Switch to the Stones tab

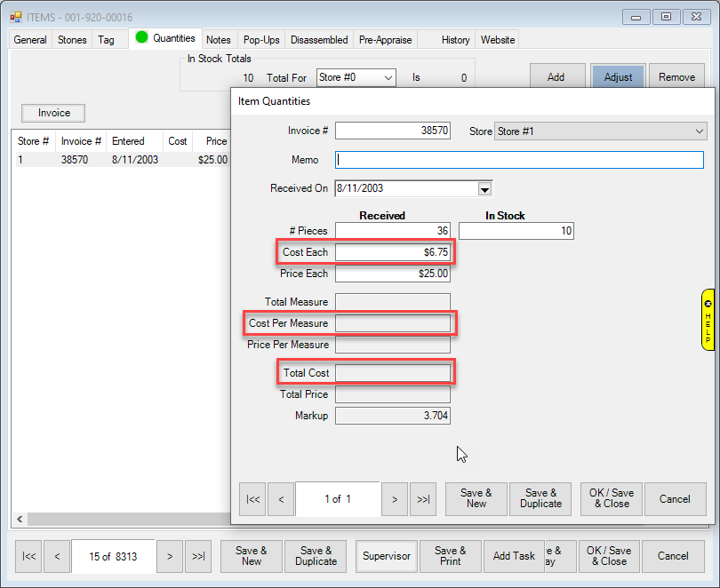point(72,40)
